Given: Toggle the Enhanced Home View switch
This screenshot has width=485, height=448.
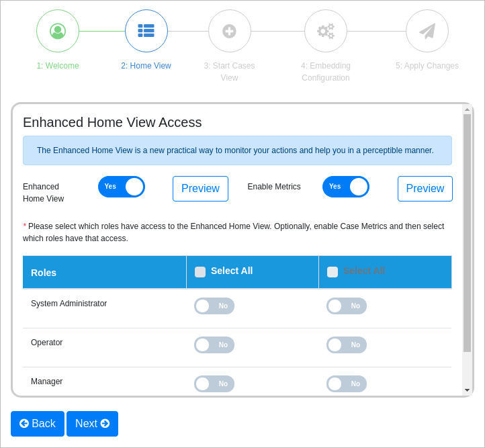Looking at the screenshot, I should tap(122, 187).
